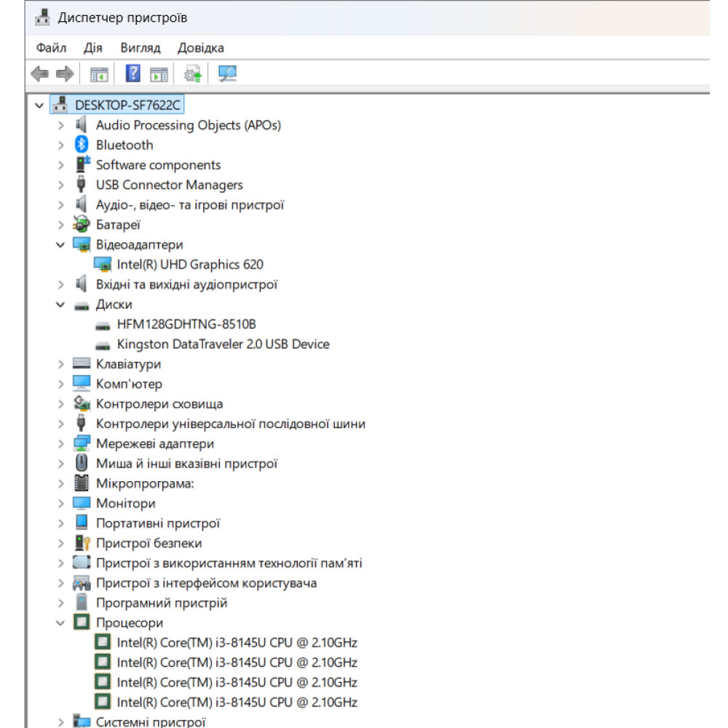
Task: Select the DESKTOP-SF7622C root node
Action: 127,106
